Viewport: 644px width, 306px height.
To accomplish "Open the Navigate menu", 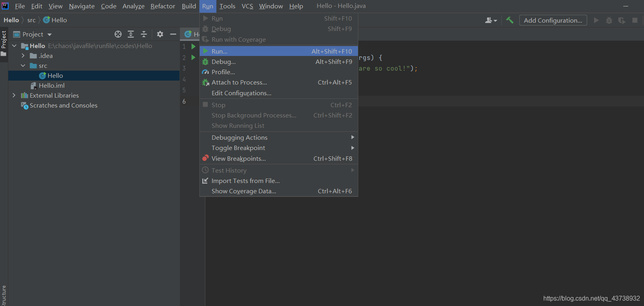I will click(82, 6).
